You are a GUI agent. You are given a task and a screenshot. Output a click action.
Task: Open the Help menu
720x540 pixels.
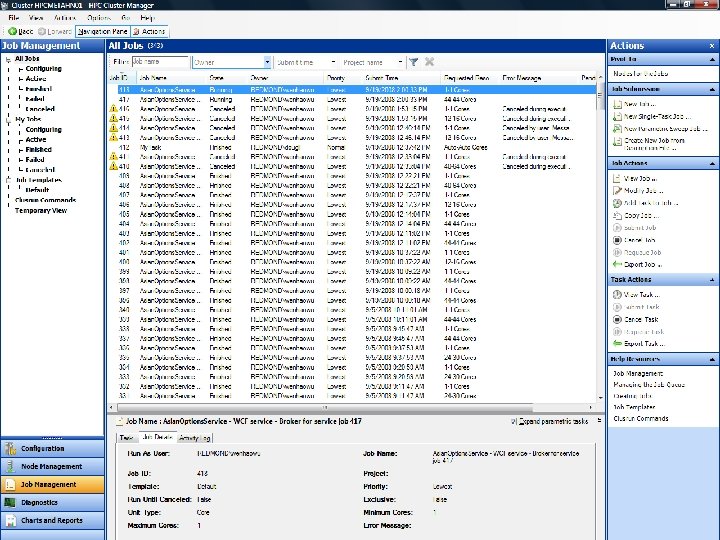click(147, 18)
